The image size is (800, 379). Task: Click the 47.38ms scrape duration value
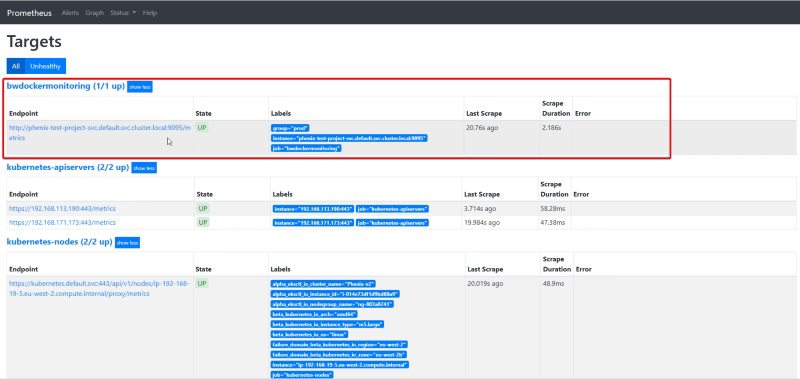(553, 223)
